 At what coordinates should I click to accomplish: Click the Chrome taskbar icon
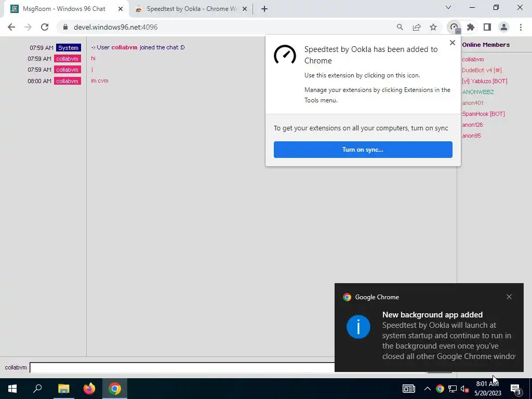coord(115,389)
